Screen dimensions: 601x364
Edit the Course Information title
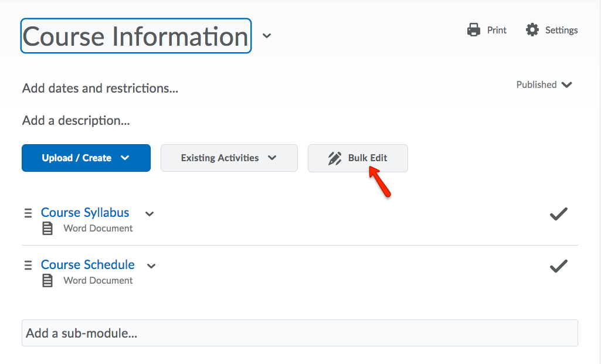point(135,36)
